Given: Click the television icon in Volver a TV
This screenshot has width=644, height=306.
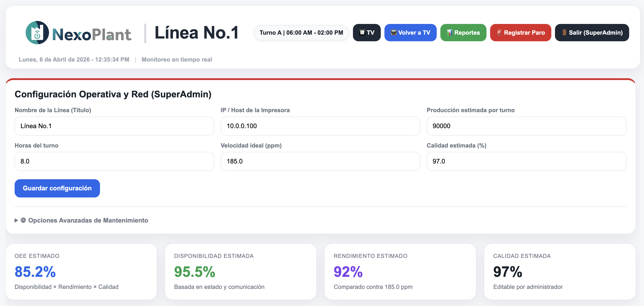Looking at the screenshot, I should (x=394, y=32).
